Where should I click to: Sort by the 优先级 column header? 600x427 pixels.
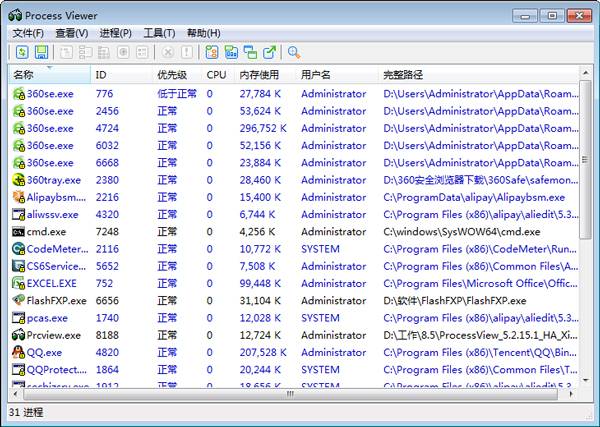[177, 75]
